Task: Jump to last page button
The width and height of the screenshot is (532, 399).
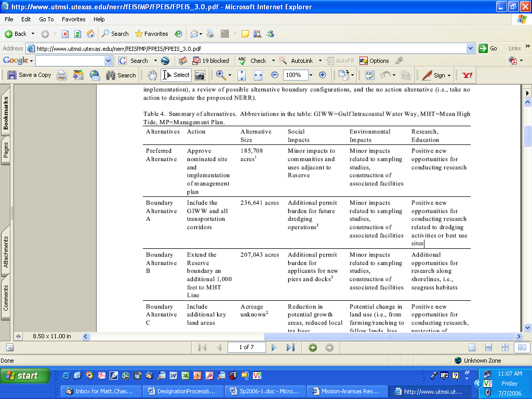Action: pos(290,348)
